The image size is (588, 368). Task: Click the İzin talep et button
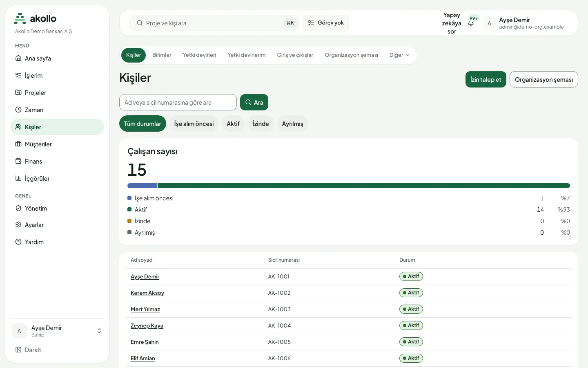(486, 79)
